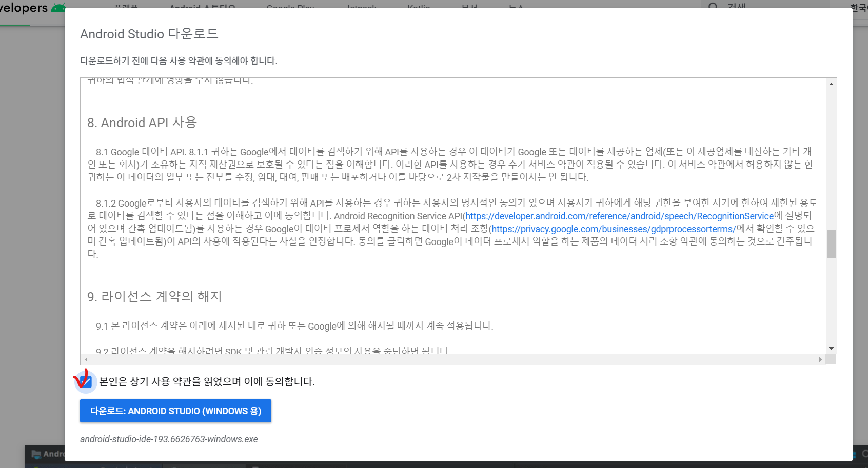Click the search magnifier icon in page header
Viewport: 868px width, 468px height.
pos(713,6)
